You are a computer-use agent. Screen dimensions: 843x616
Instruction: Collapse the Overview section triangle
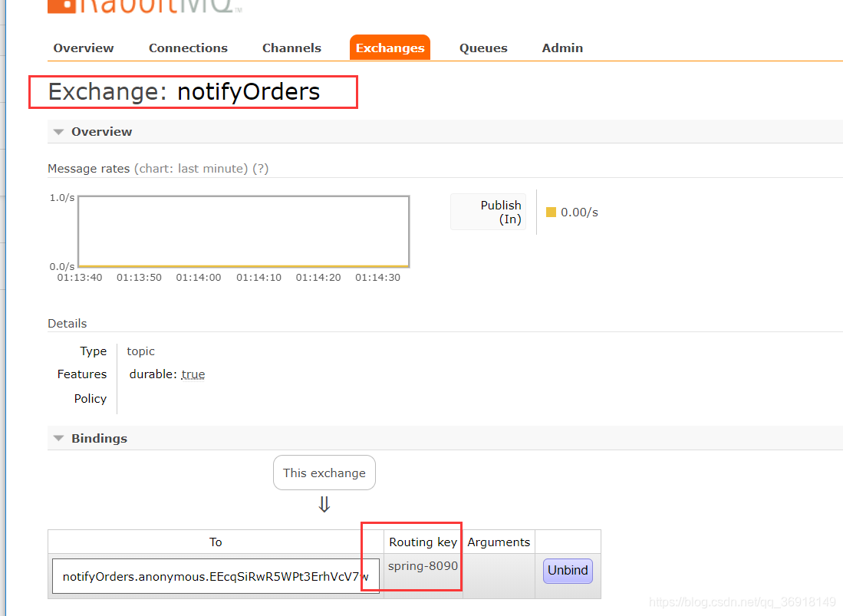coord(58,132)
